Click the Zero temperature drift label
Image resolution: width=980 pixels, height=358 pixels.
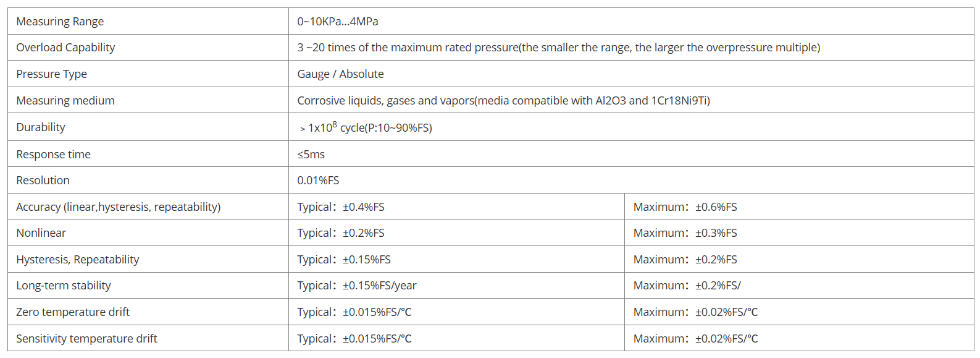[x=73, y=312]
